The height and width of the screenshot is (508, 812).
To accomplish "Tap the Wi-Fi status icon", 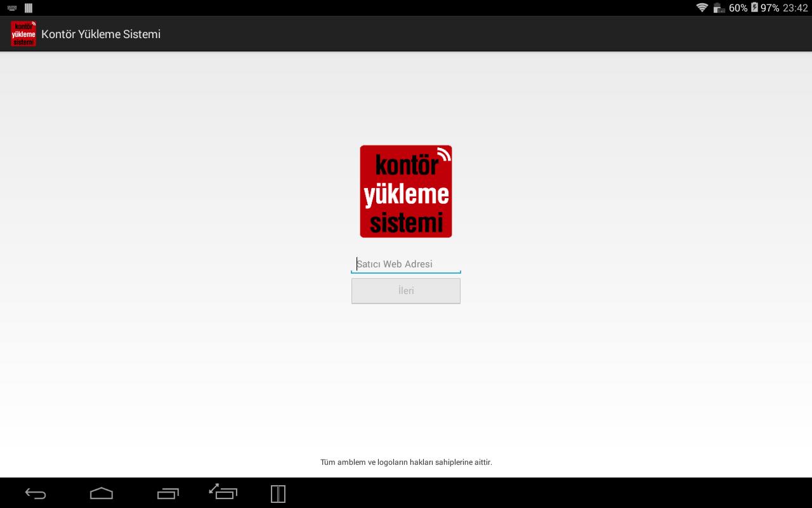I will pos(702,8).
